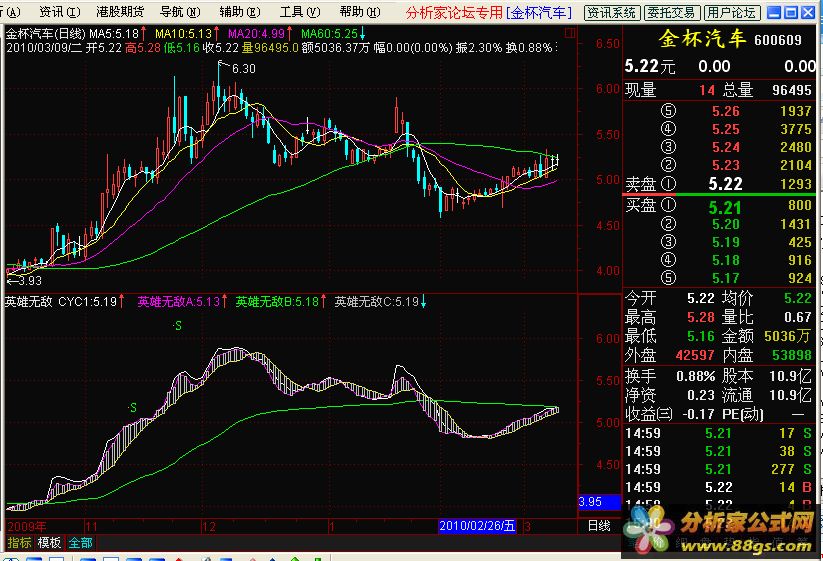The height and width of the screenshot is (561, 823).
Task: Close the application window
Action: point(808,13)
